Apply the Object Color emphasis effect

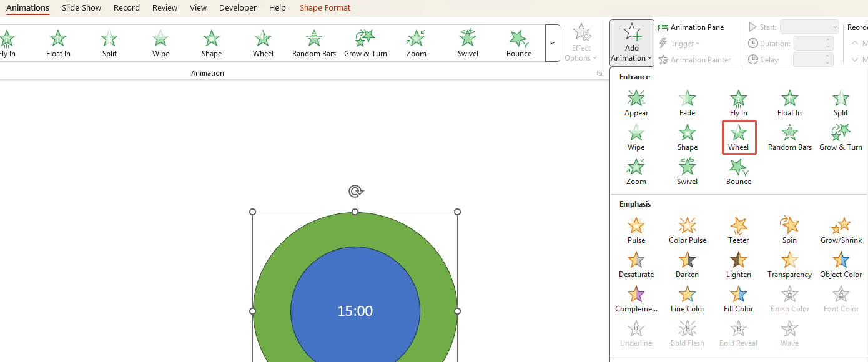841,264
